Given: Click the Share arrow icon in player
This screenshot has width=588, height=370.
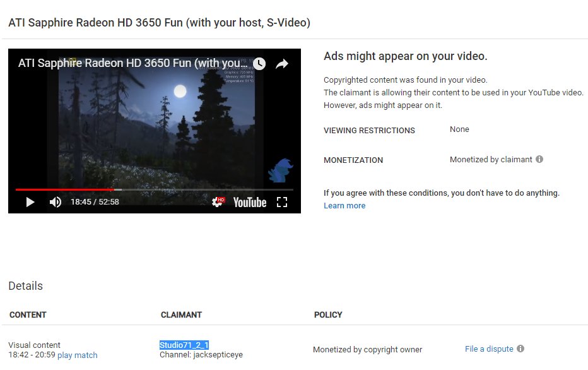Looking at the screenshot, I should 282,64.
